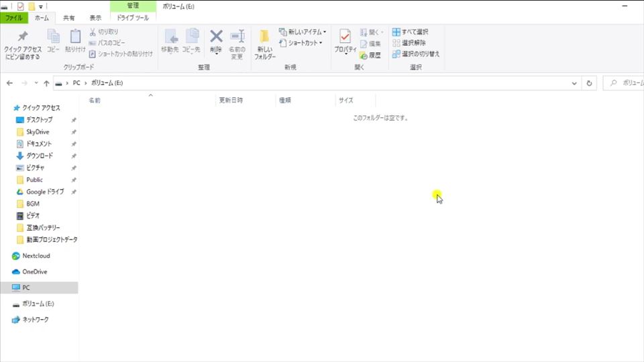Switch to the 表示 ribbon tab
Image resolution: width=644 pixels, height=362 pixels.
96,18
